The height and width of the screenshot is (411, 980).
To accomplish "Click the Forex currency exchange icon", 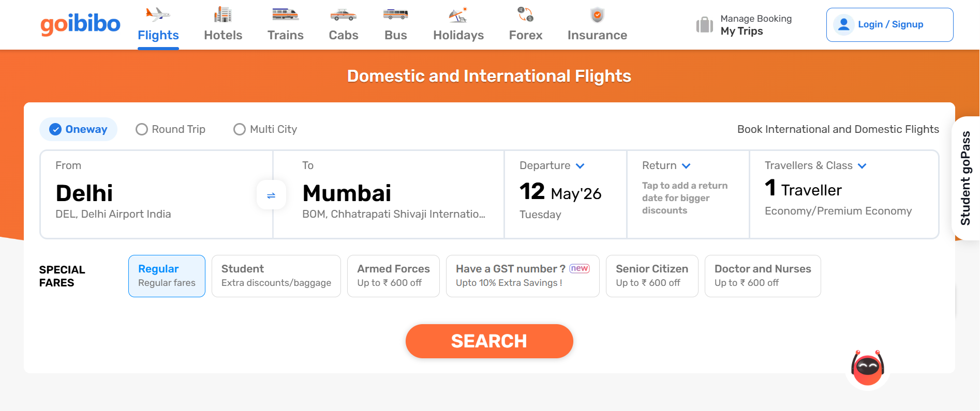I will click(526, 14).
